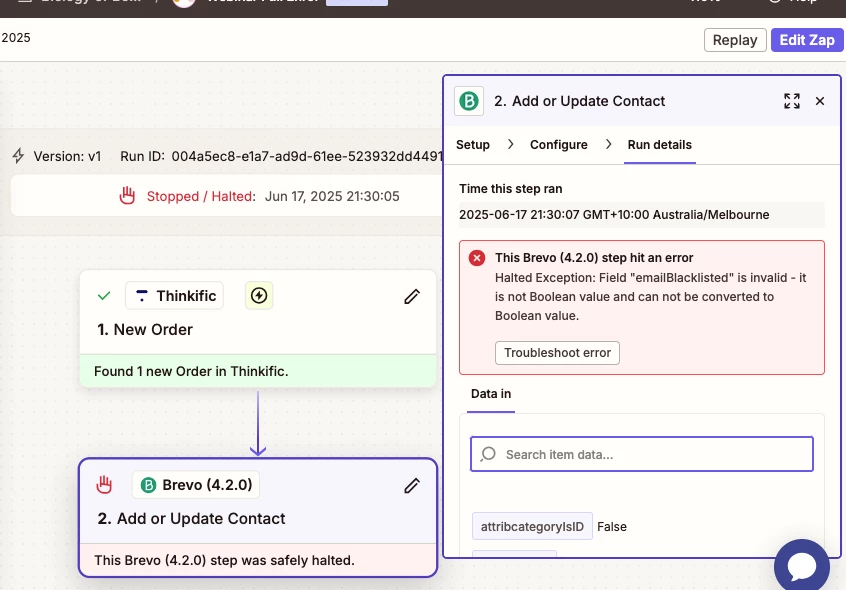Click the Brevo logo in panel header
Screen dimensions: 846x590
(468, 101)
